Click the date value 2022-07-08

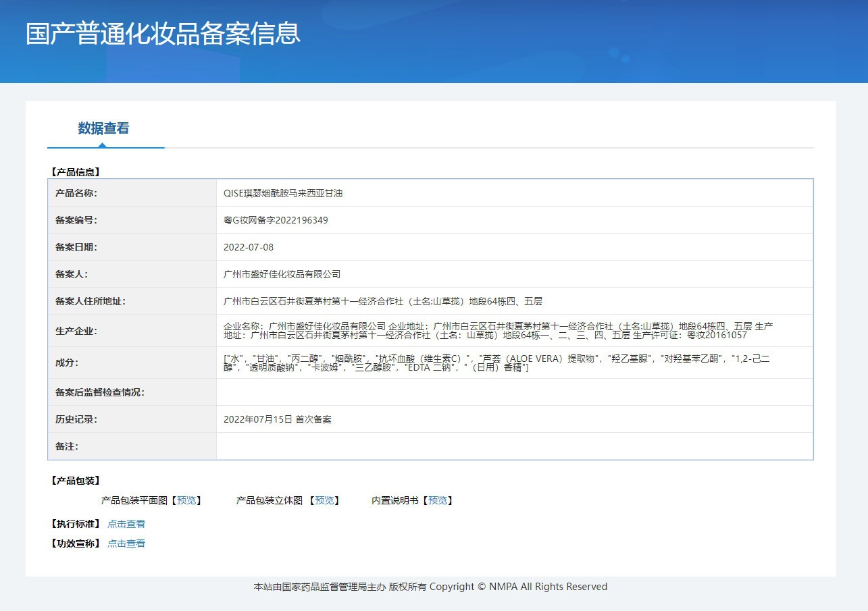(249, 247)
